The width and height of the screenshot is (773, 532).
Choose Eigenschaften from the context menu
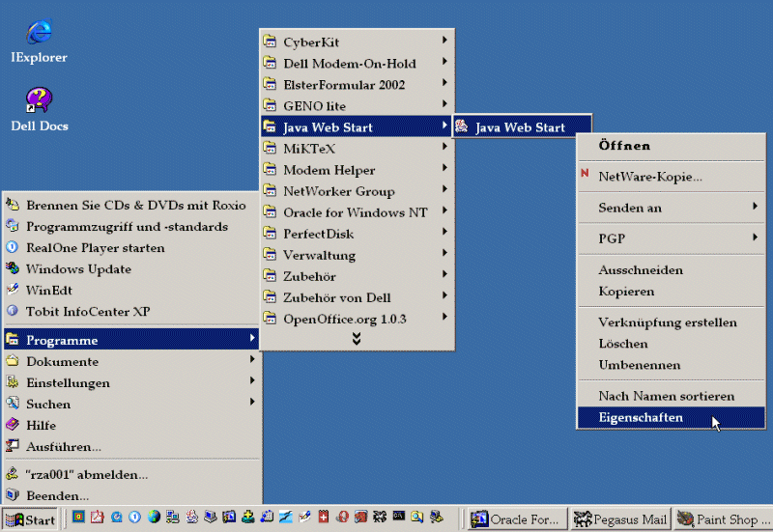[x=671, y=417]
